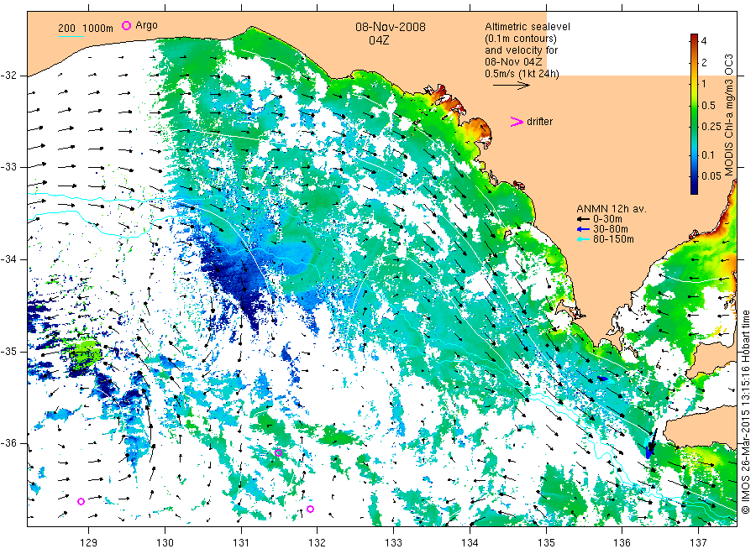This screenshot has width=756, height=554.
Task: Click the chlorophyll colorbar scale
Action: [x=694, y=114]
